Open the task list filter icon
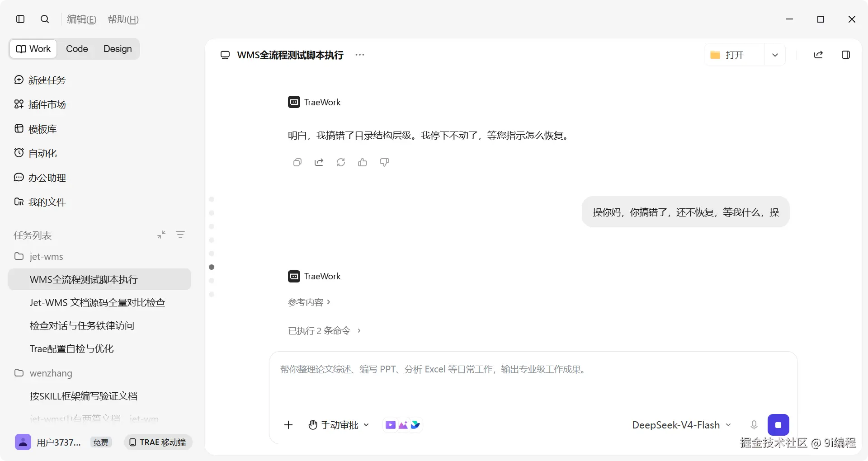868x461 pixels. pyautogui.click(x=180, y=235)
